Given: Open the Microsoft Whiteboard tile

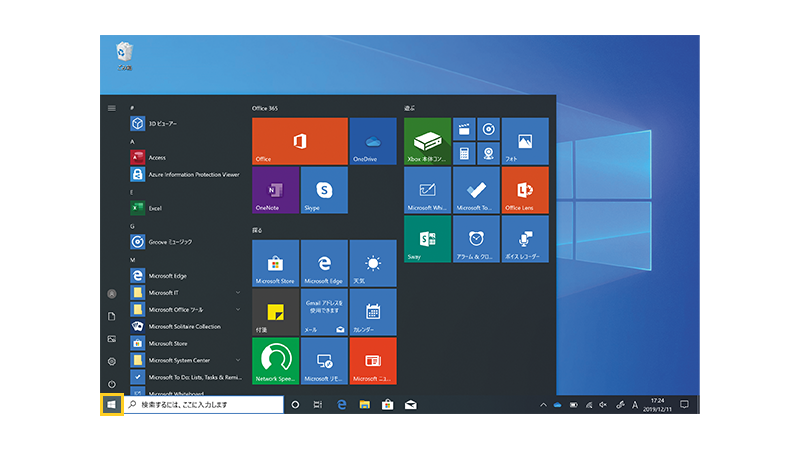Looking at the screenshot, I should pyautogui.click(x=428, y=190).
